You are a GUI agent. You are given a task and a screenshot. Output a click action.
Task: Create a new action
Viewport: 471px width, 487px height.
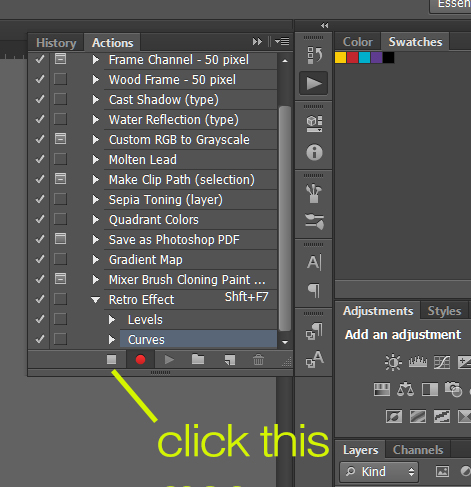click(230, 360)
